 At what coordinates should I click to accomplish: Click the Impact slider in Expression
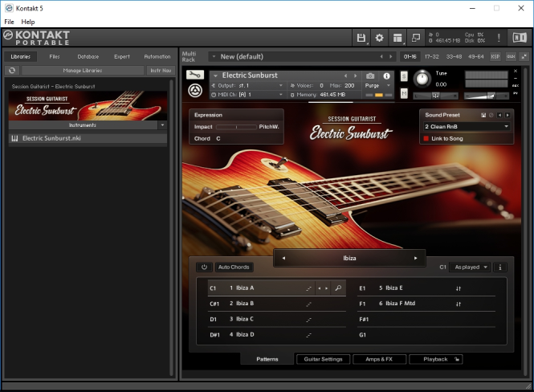236,127
